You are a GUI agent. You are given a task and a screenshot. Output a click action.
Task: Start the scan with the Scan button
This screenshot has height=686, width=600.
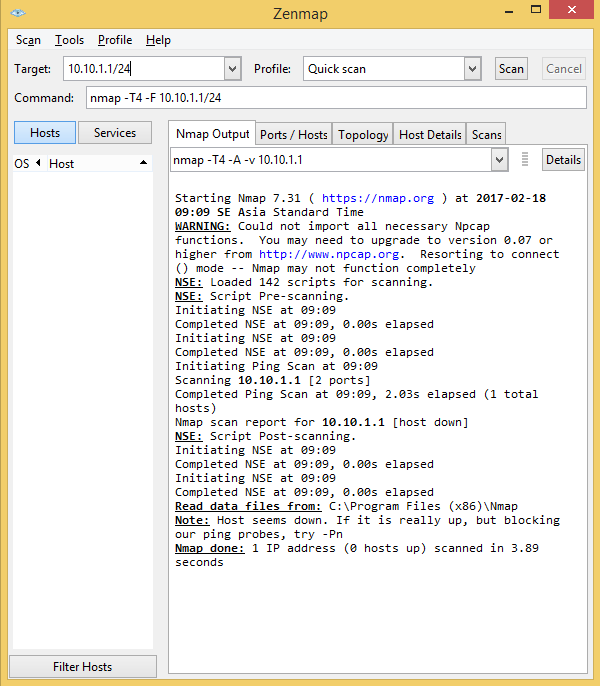(511, 69)
